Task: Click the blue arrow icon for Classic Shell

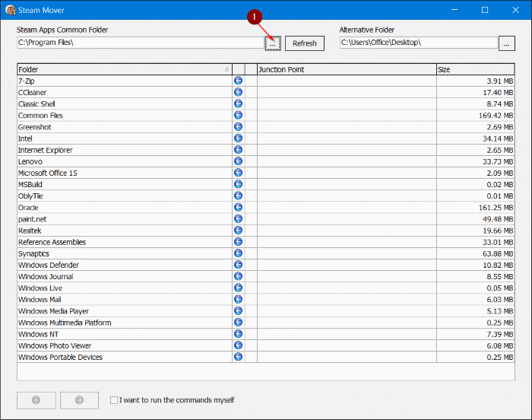Action: tap(238, 103)
